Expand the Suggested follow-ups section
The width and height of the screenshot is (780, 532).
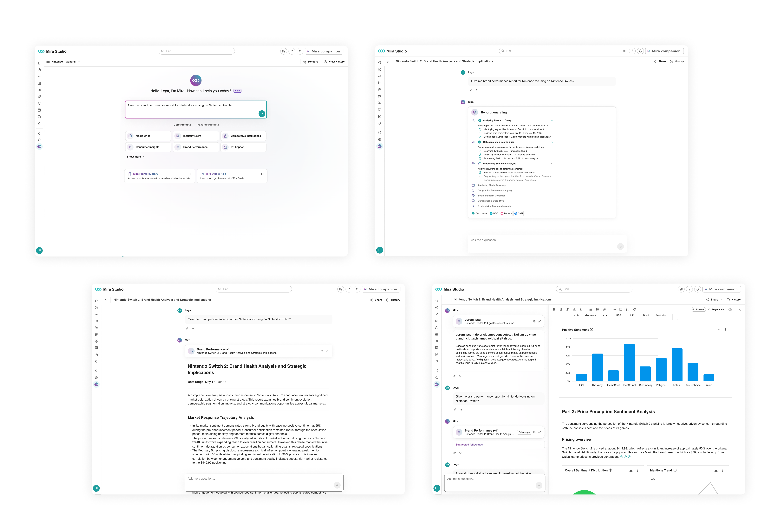point(539,445)
